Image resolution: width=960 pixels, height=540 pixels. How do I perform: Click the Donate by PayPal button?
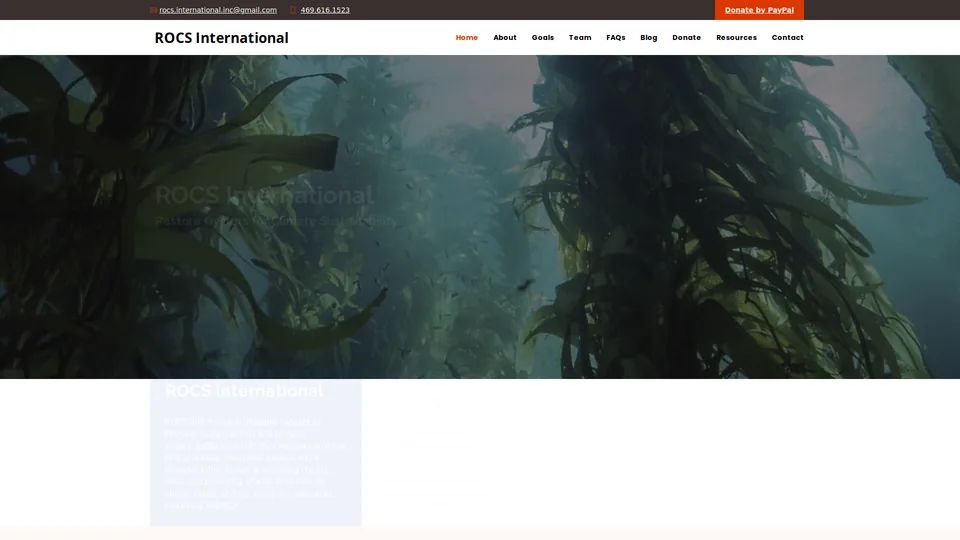pos(759,10)
